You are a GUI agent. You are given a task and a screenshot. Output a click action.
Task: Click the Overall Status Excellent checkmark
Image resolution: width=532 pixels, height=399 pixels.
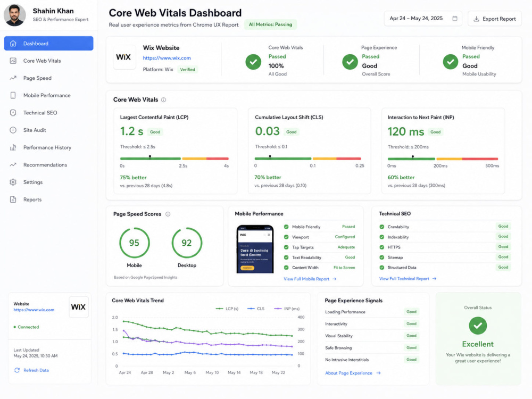tap(478, 326)
